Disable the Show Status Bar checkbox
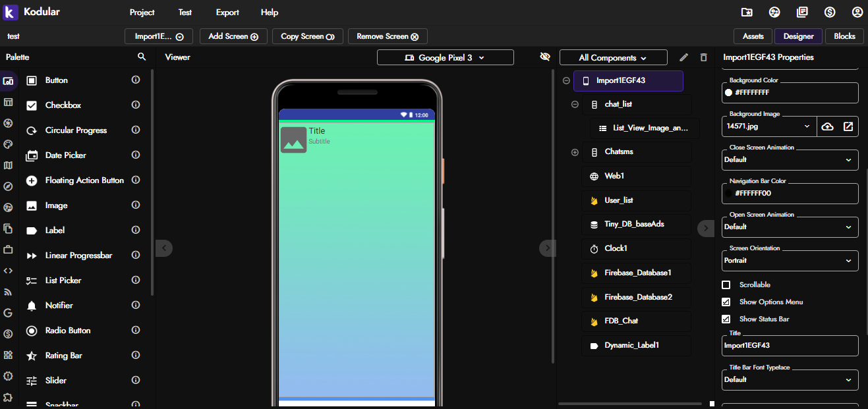 pyautogui.click(x=726, y=319)
